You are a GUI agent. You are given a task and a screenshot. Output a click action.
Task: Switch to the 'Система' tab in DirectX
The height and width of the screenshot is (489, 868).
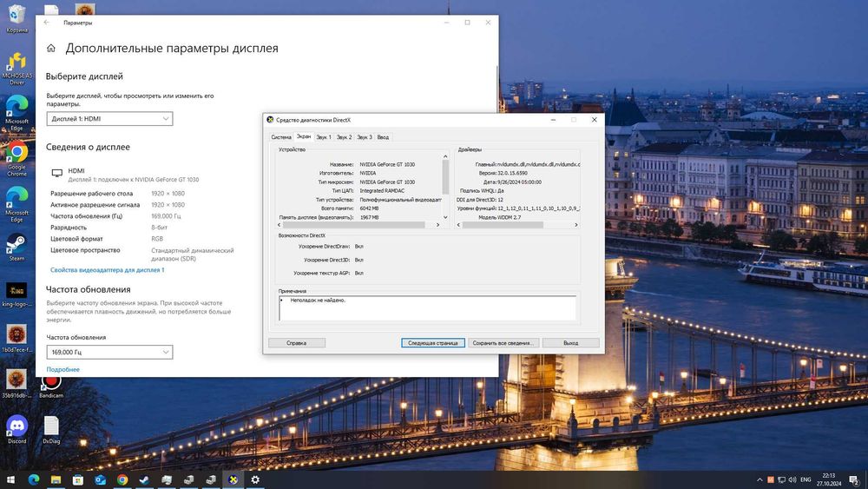click(x=281, y=137)
